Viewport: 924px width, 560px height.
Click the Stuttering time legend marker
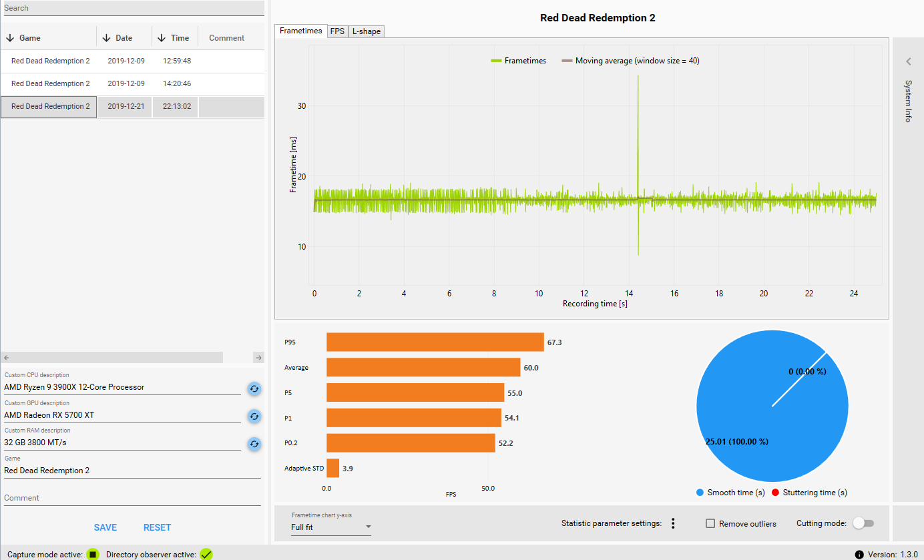coord(775,493)
